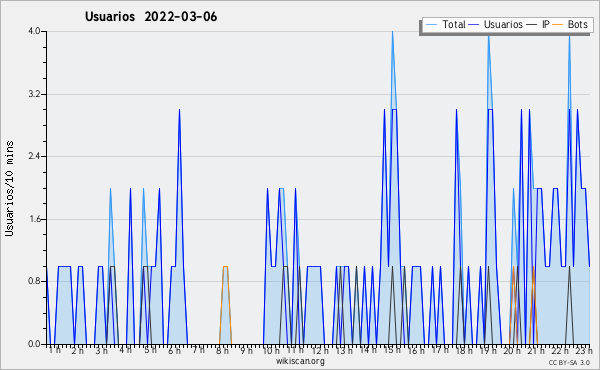
Task: Click the y-axis value 4.0
Action: [34, 31]
